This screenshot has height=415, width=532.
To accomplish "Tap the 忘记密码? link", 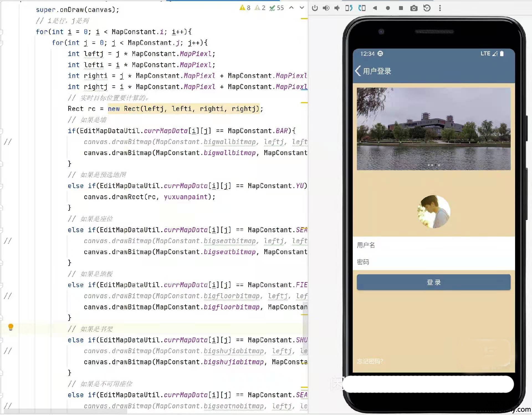I will click(370, 361).
